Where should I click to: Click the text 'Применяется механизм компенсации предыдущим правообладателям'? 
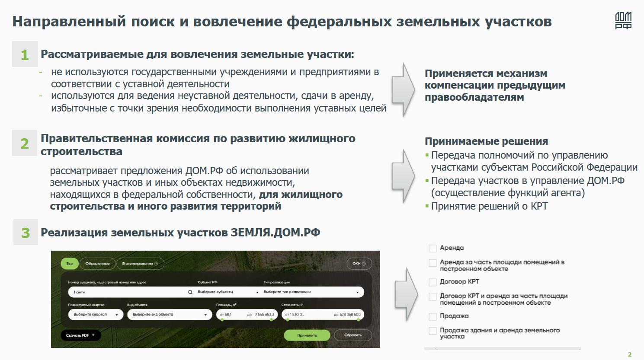(x=495, y=85)
